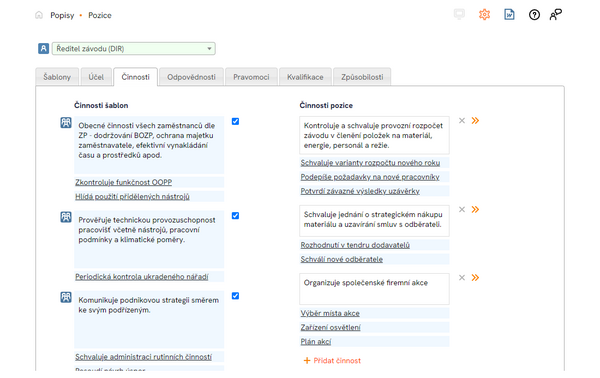Open Potvrdí závazné výsledky uzávěrky link
This screenshot has height=378, width=600.
(x=360, y=191)
